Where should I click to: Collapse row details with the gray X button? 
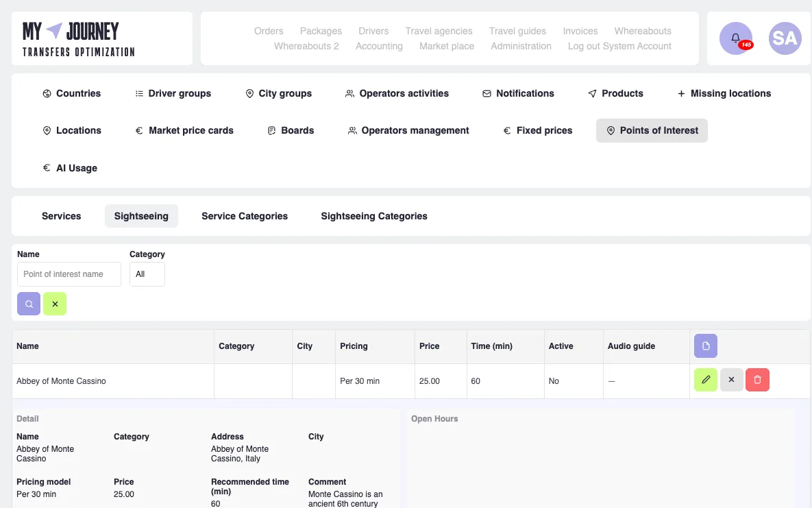(731, 380)
